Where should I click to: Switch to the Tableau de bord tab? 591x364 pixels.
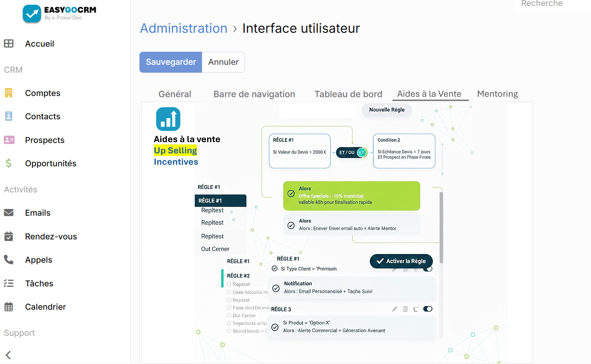click(348, 94)
